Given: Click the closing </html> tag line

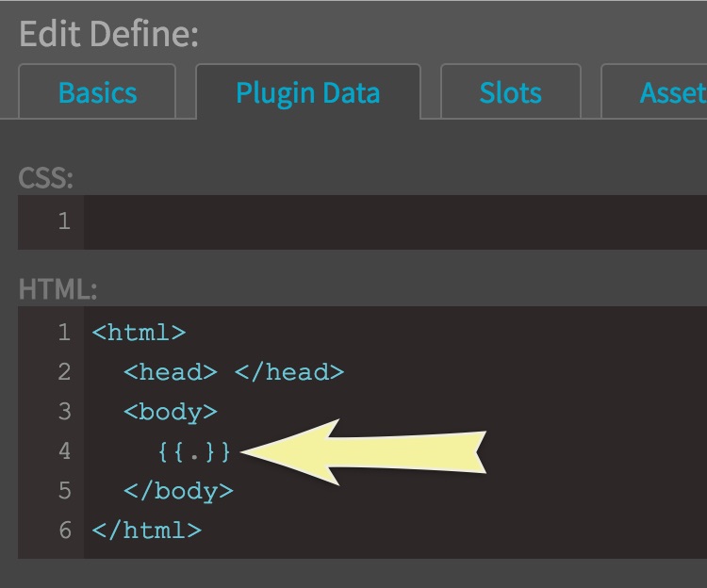Looking at the screenshot, I should [146, 531].
